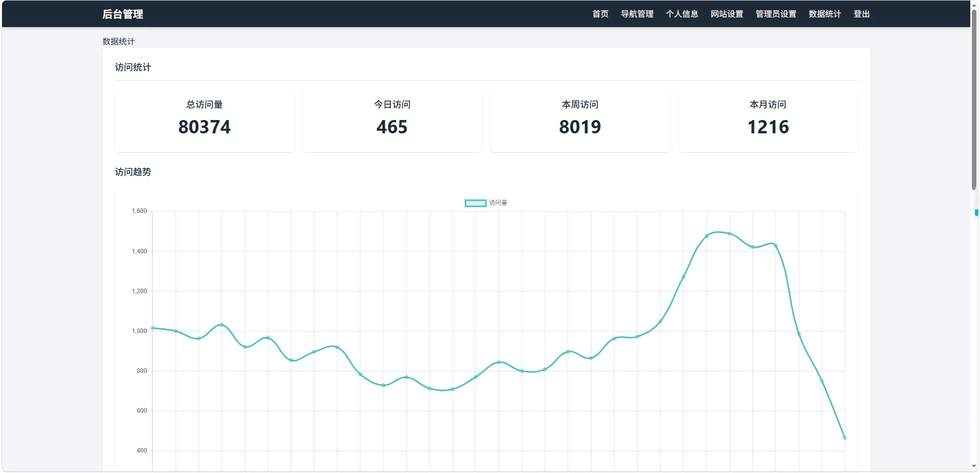The height and width of the screenshot is (473, 980).
Task: Click the 1,200 y-axis label
Action: [x=139, y=291]
